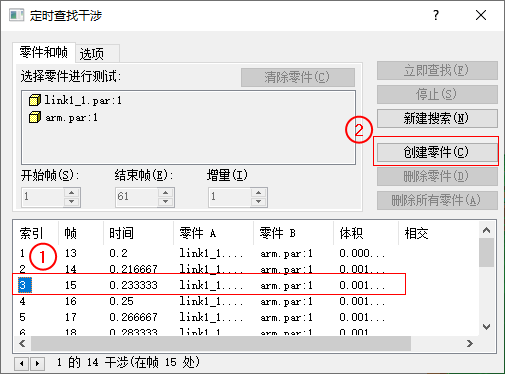Decrease 开始帧 value with down arrow
Image resolution: width=505 pixels, height=374 pixels.
[71, 202]
